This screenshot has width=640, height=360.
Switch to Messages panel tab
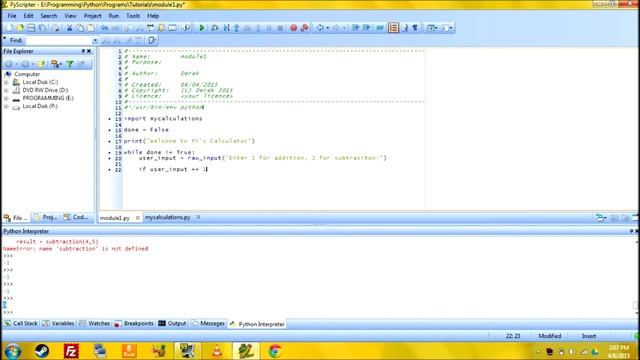[x=208, y=324]
